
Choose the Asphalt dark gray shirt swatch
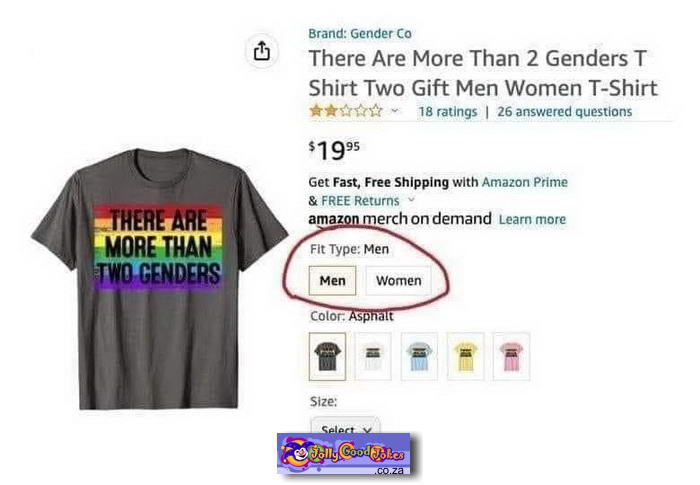327,356
